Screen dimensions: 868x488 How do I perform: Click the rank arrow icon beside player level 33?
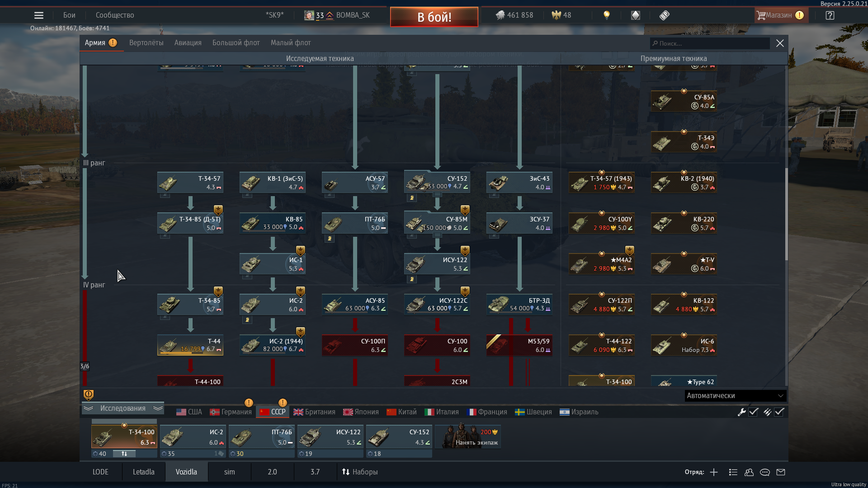[x=330, y=15]
